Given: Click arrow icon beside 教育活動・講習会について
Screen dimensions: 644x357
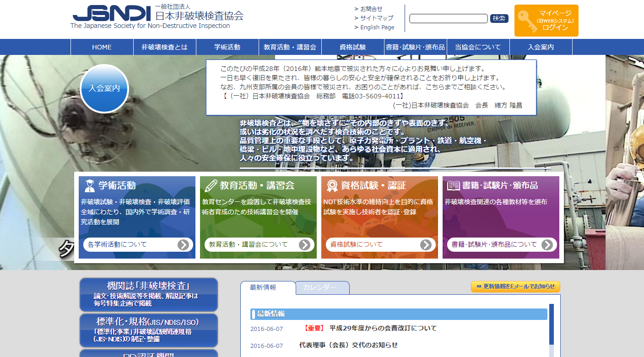Looking at the screenshot, I should point(304,245).
